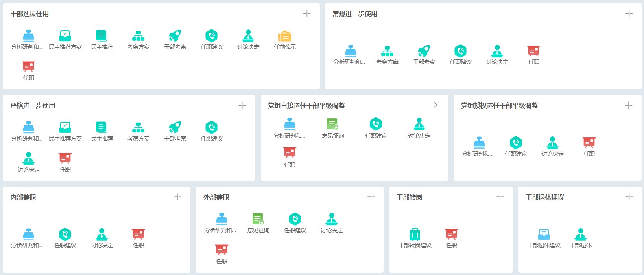Open 民主推荐方案 icon in 严格进一步使用 panel

pos(65,128)
